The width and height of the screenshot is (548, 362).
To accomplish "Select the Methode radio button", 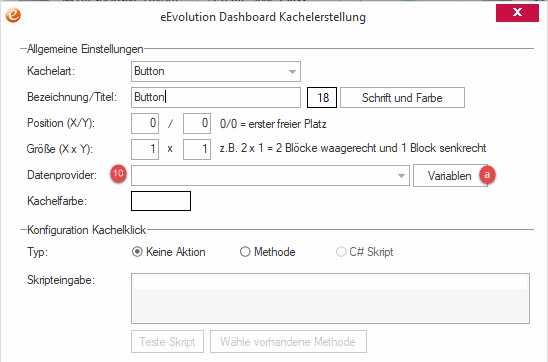I will click(245, 252).
